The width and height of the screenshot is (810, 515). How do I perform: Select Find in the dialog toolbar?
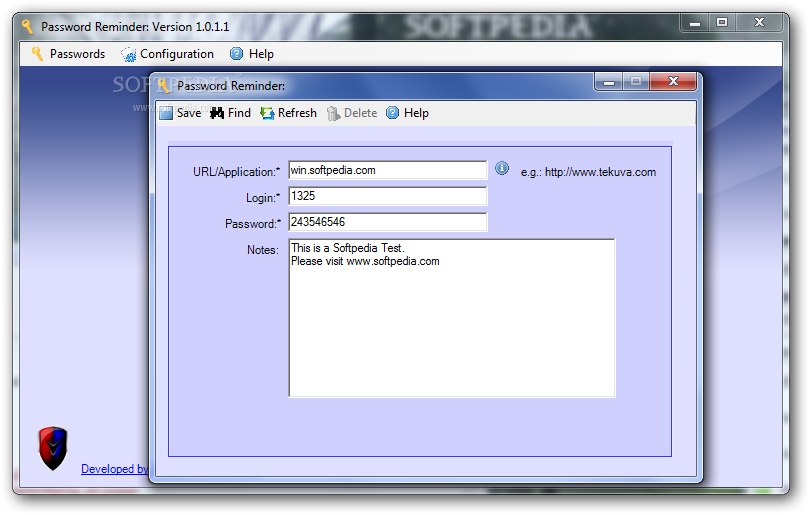coord(230,113)
